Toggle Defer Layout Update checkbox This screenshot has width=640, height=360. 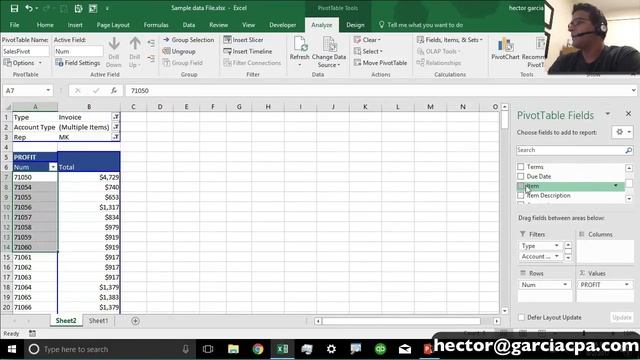click(x=521, y=317)
